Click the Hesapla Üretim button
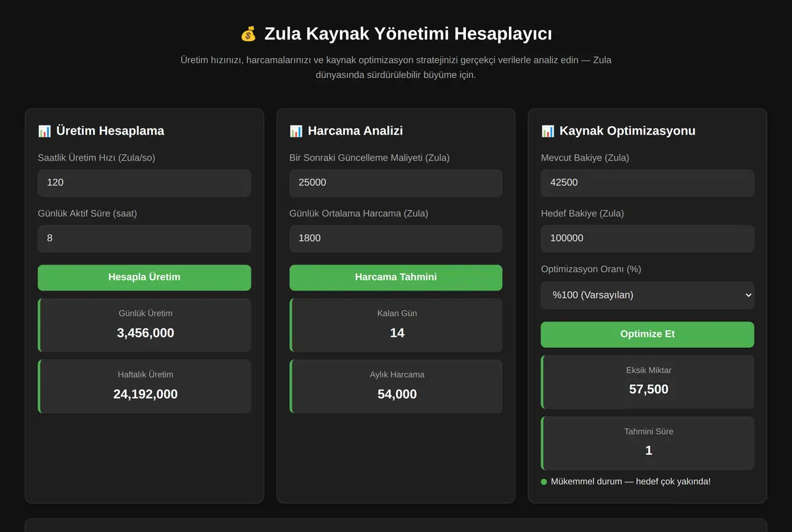Screen dimensions: 792x532 pos(145,277)
